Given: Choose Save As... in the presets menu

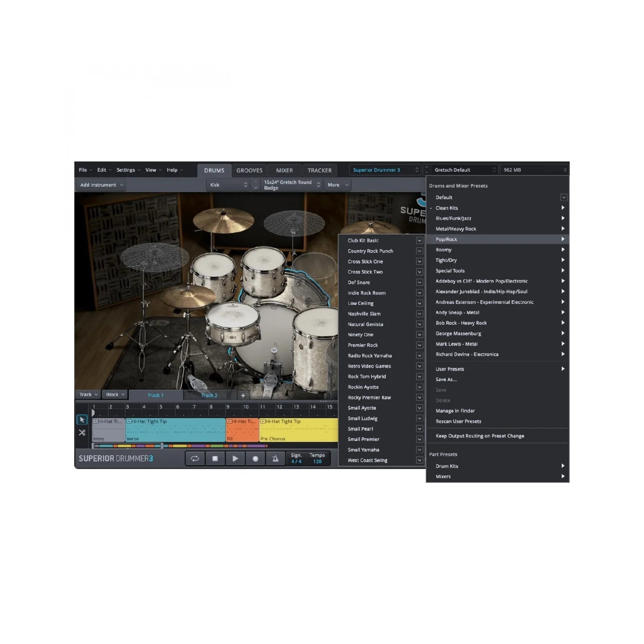Looking at the screenshot, I should click(446, 380).
